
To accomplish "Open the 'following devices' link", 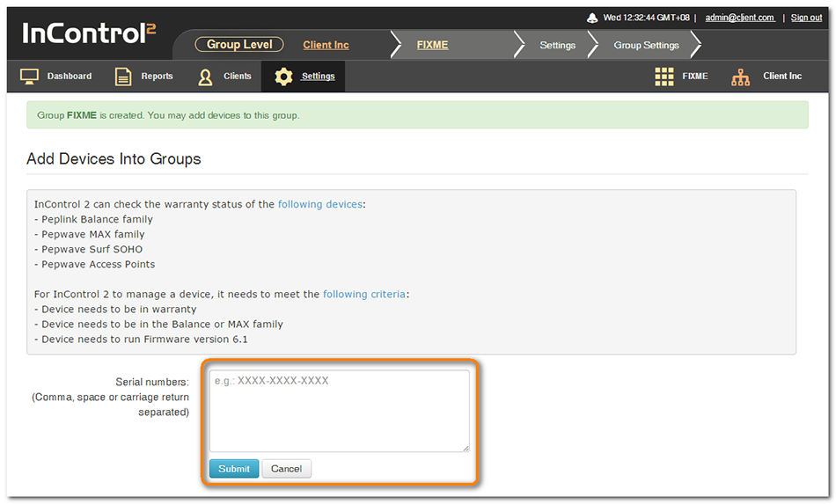I will 320,204.
